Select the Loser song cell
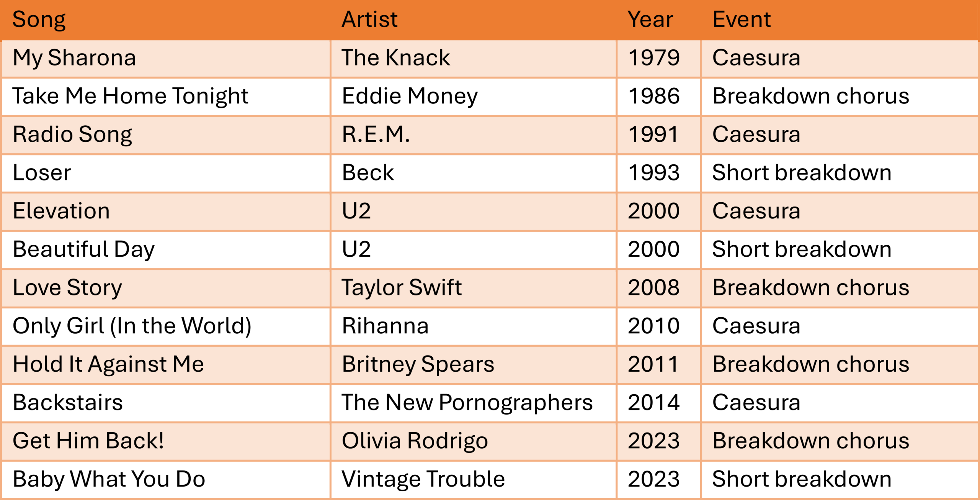This screenshot has width=980, height=500. point(166,173)
